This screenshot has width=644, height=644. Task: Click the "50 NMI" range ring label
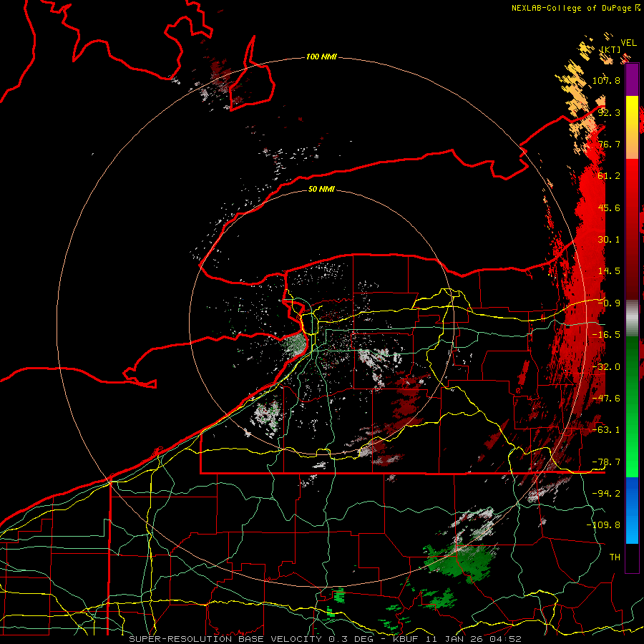321,189
